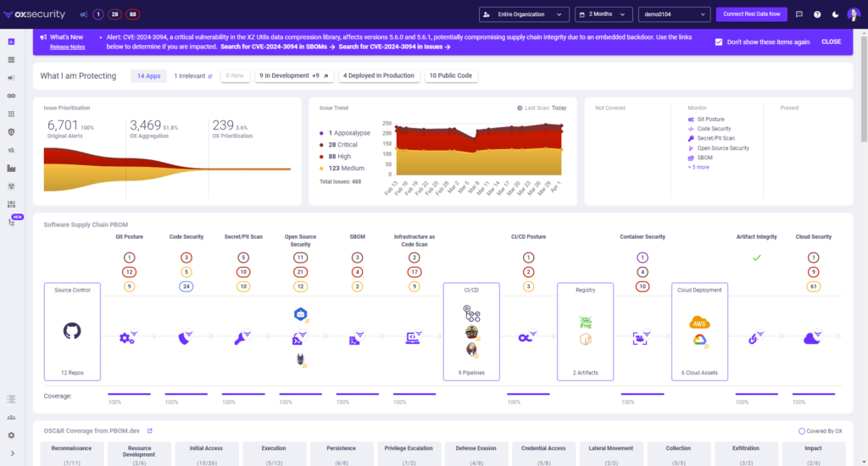The image size is (868, 466).
Task: Open the Reconnaissance OSC&R category
Action: click(71, 454)
